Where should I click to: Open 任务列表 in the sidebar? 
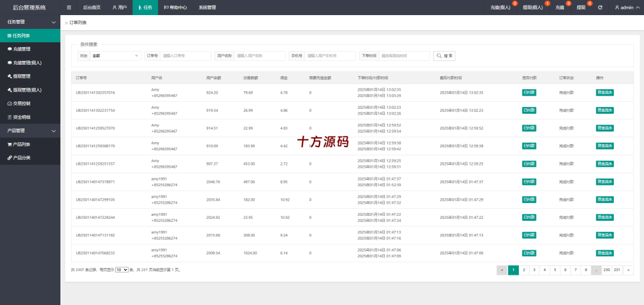point(30,36)
